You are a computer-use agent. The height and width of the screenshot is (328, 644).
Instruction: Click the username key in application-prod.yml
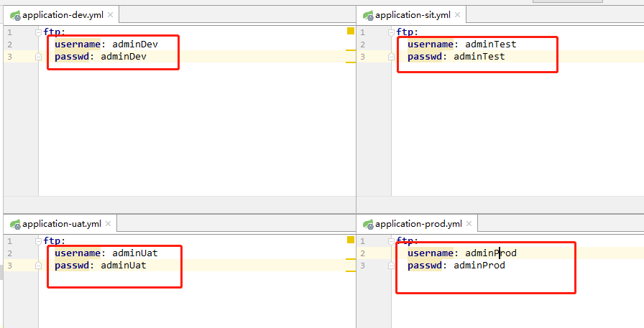[x=431, y=253]
